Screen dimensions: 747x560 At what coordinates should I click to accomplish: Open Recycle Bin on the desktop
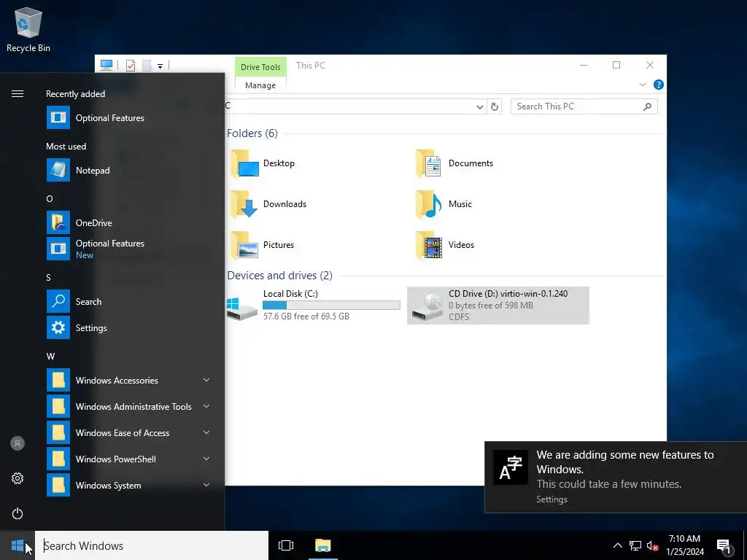28,28
